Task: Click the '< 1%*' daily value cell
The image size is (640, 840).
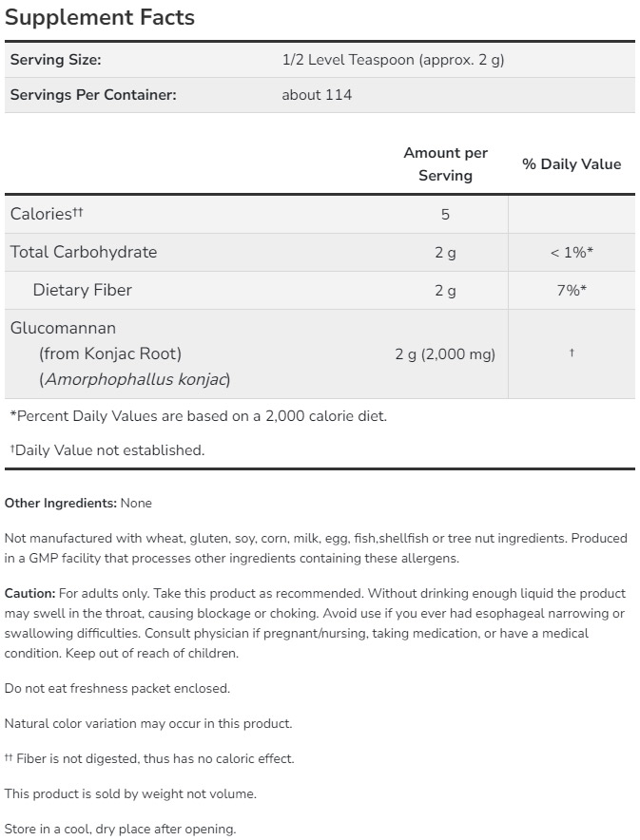Action: point(572,253)
